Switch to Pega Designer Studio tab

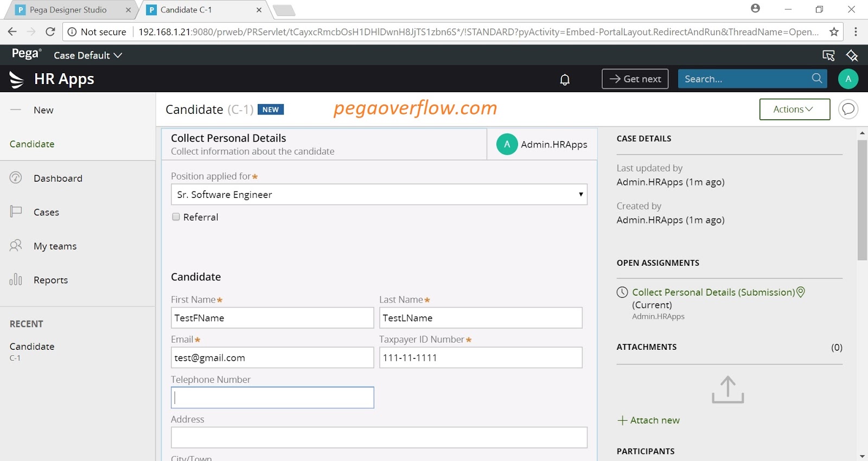(68, 10)
